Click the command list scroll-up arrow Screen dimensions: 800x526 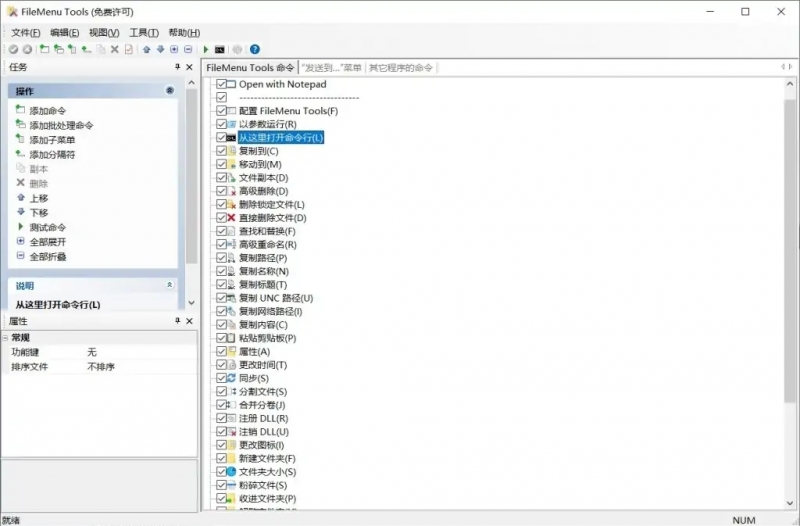(x=790, y=84)
